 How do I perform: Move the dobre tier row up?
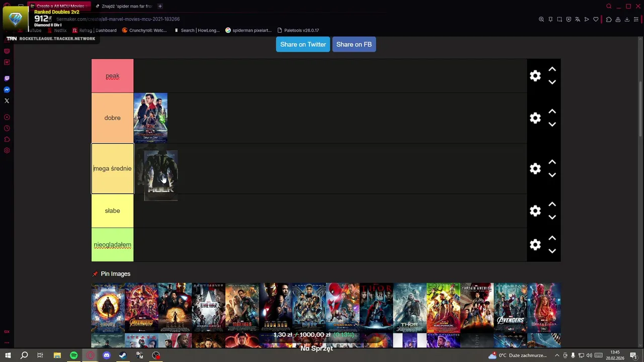click(552, 112)
